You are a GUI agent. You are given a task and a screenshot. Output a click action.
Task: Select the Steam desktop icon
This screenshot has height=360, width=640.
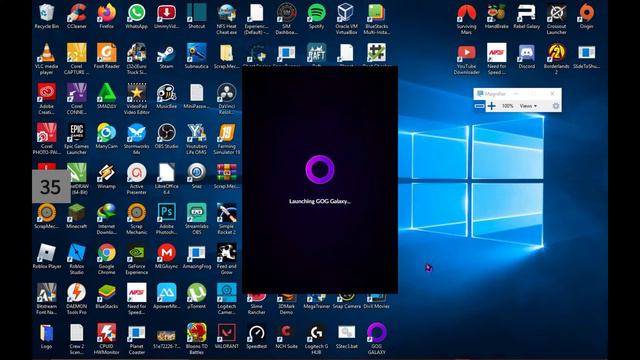167,56
